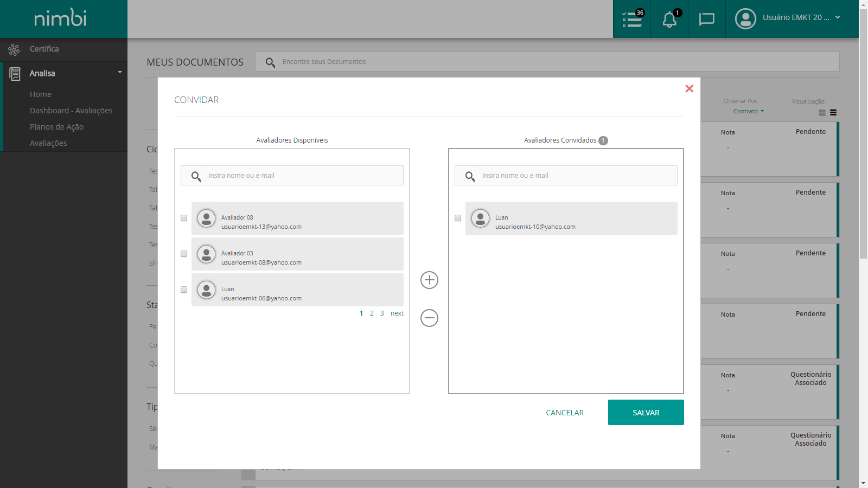
Task: Click the email usuarioemkt-10@yahoo.com
Action: (535, 227)
